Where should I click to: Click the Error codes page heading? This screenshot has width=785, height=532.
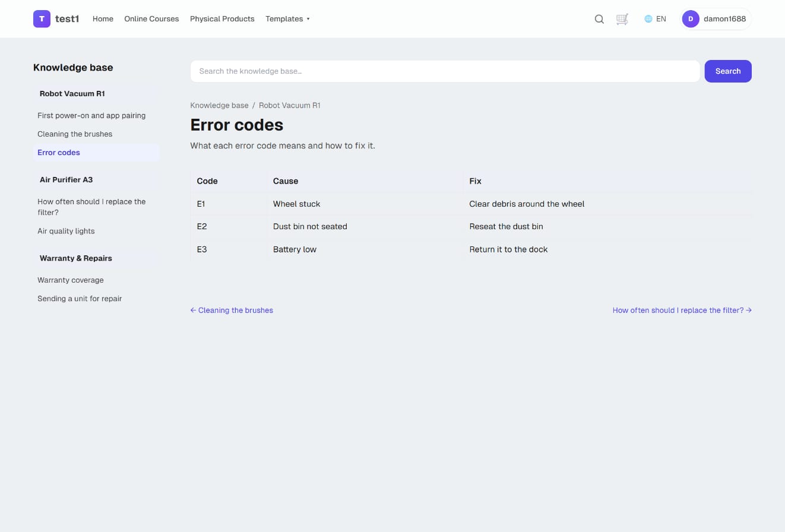point(237,125)
